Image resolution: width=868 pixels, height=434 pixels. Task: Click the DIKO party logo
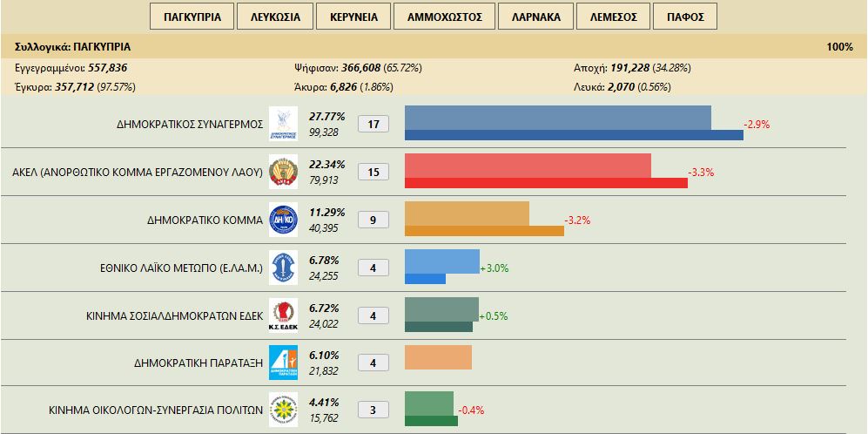coord(283,220)
